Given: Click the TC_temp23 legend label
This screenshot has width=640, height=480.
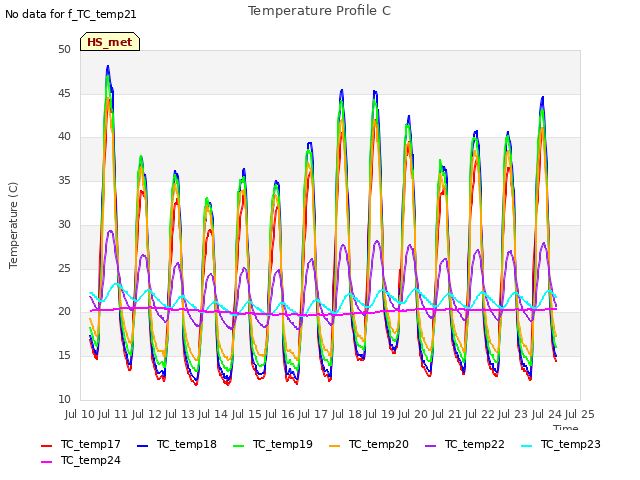Looking at the screenshot, I should tap(571, 444).
